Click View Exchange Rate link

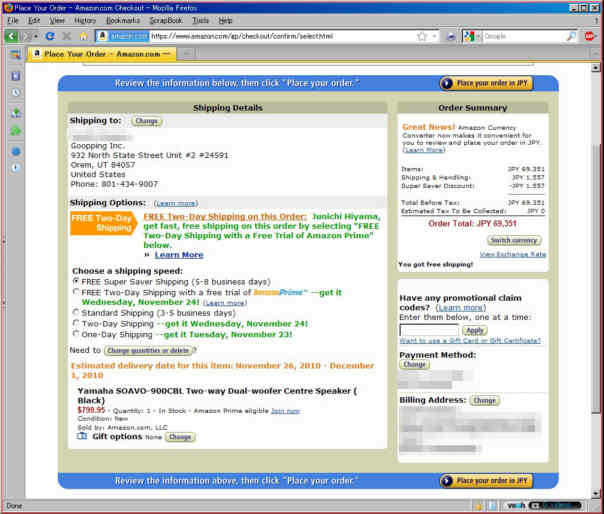click(513, 254)
